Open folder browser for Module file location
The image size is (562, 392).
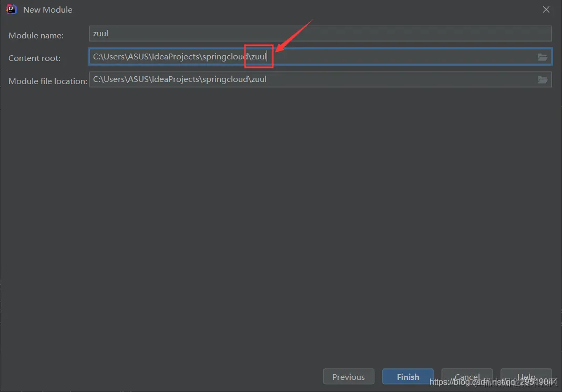click(x=543, y=79)
